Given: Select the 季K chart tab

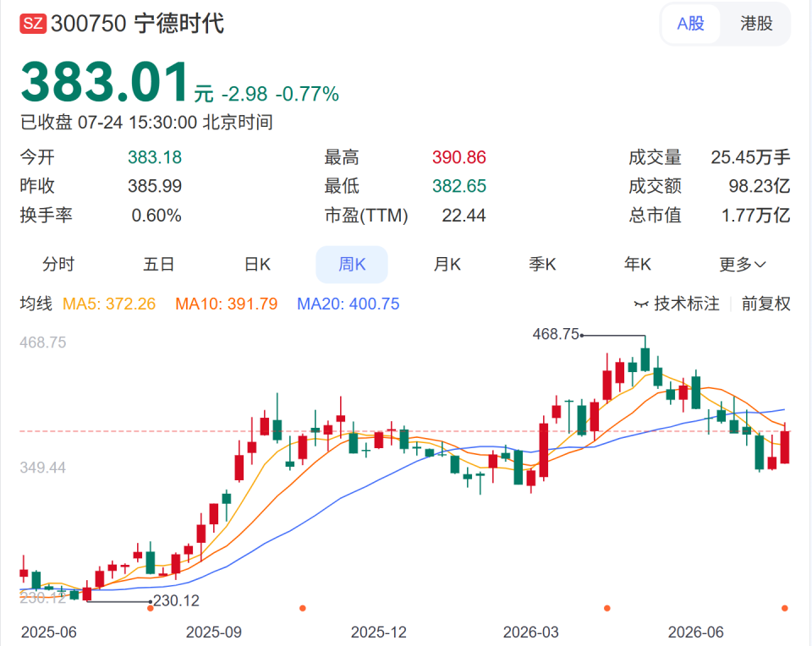Looking at the screenshot, I should [542, 265].
